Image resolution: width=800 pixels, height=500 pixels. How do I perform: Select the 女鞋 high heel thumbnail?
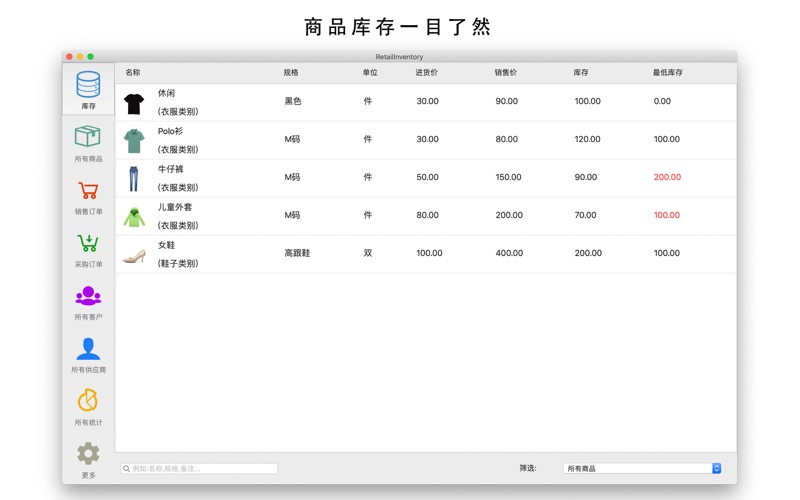coord(134,255)
